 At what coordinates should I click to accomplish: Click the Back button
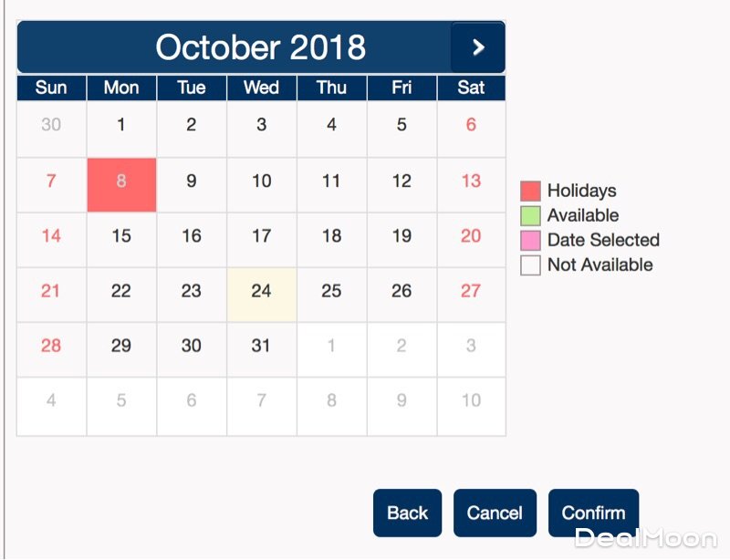pos(407,513)
